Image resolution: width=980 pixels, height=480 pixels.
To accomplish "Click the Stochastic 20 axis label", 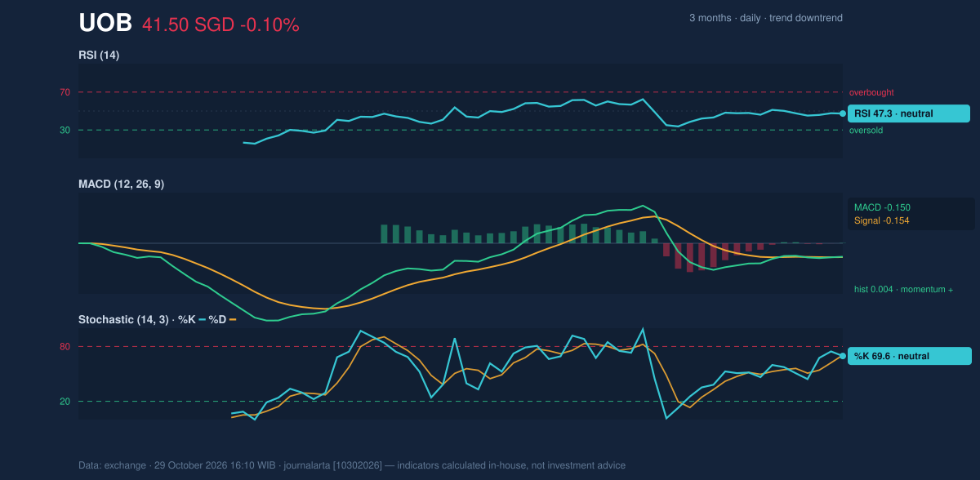I will point(65,401).
